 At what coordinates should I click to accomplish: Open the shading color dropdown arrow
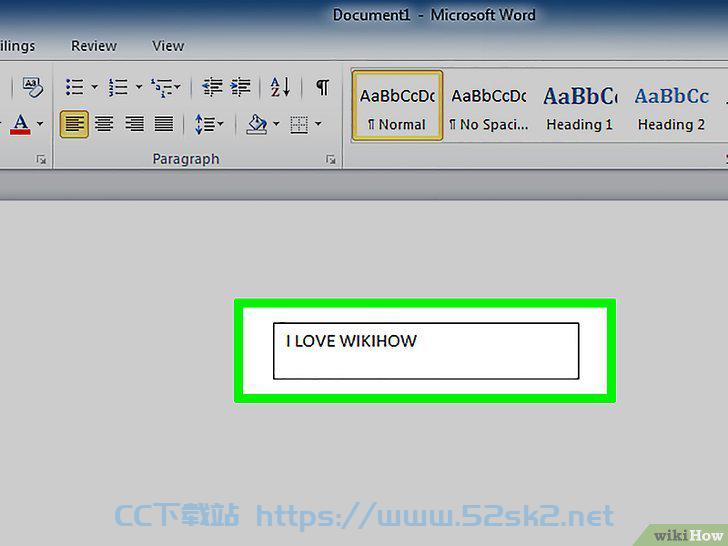(276, 124)
